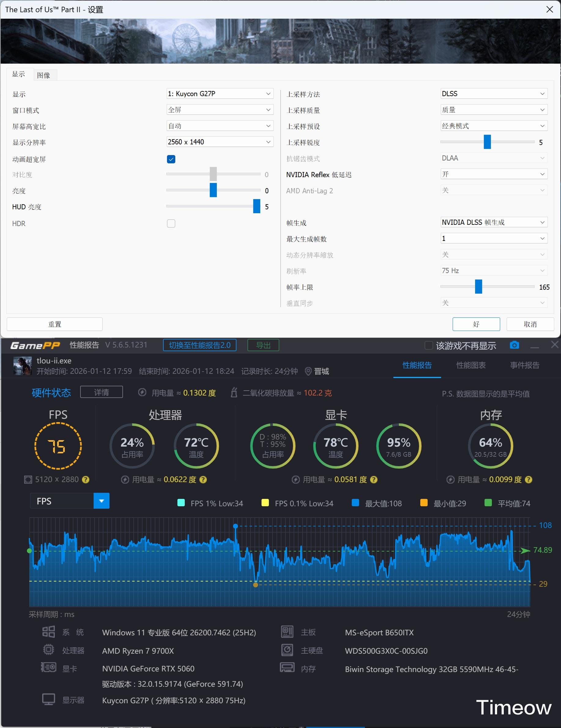Switch to the 性能图表 tab

point(471,365)
